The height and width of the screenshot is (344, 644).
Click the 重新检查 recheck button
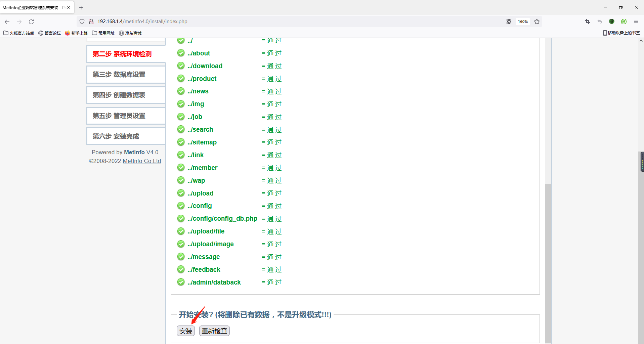click(214, 331)
